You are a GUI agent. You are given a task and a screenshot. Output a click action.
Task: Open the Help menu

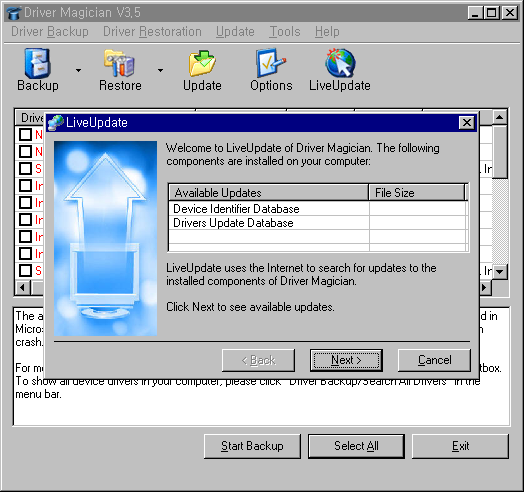pos(327,32)
